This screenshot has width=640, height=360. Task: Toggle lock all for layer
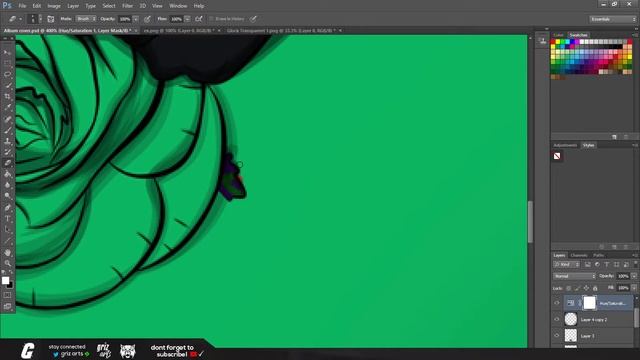click(x=595, y=288)
